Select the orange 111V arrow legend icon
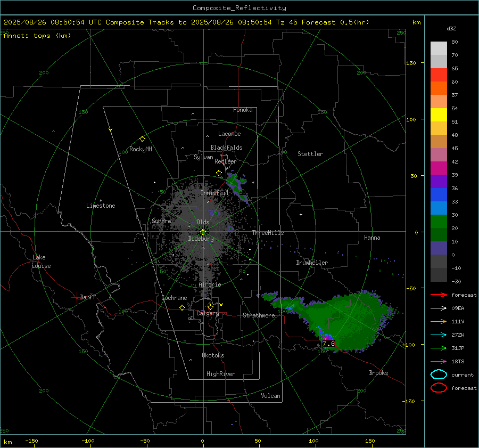Image resolution: width=479 pixels, height=448 pixels. (x=439, y=321)
